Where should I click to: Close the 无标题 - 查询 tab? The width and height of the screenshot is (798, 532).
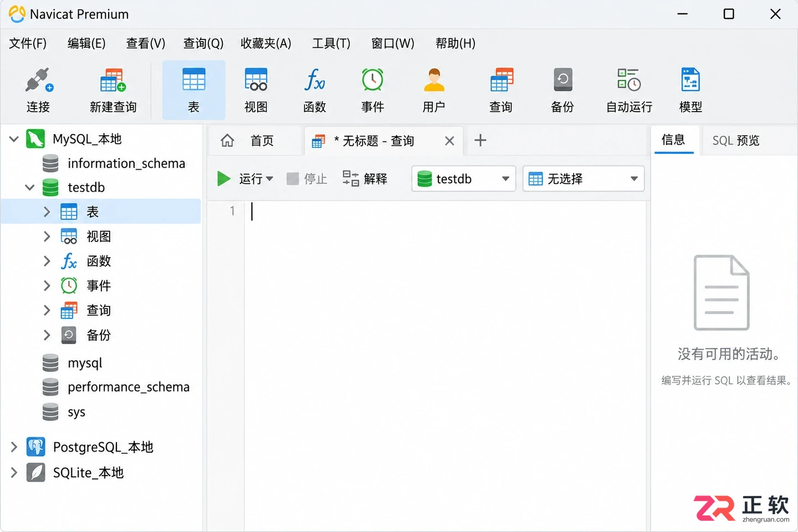[x=449, y=141]
